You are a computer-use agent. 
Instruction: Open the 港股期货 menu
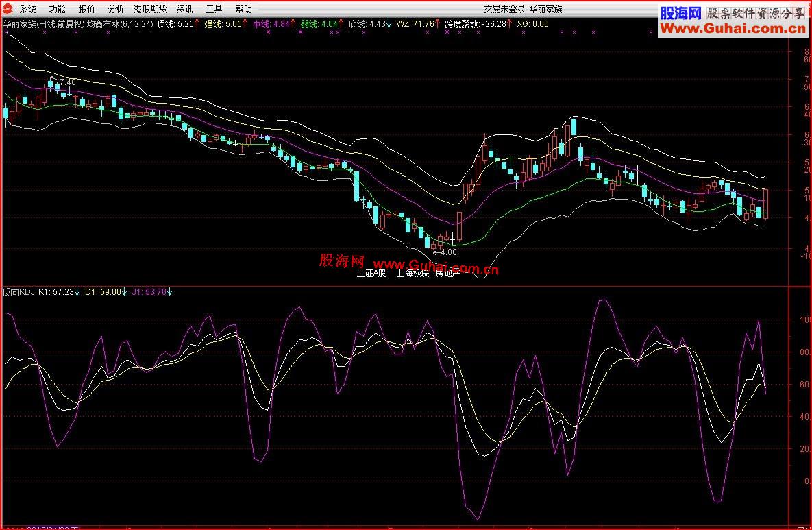pos(151,9)
